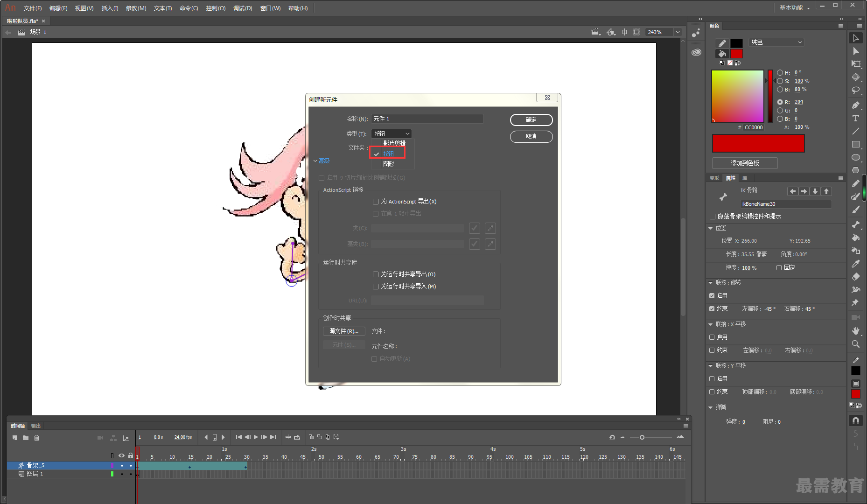
Task: Go to first frame in timeline
Action: coord(239,437)
